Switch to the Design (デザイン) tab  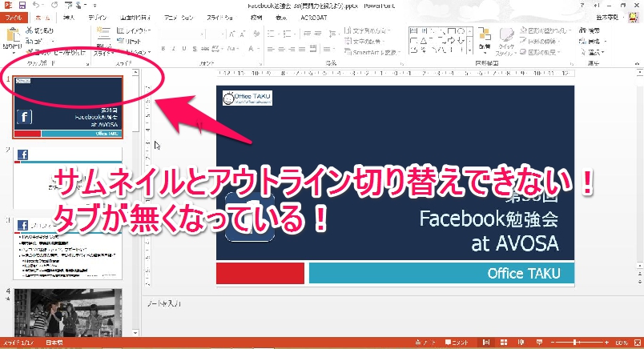[x=97, y=18]
